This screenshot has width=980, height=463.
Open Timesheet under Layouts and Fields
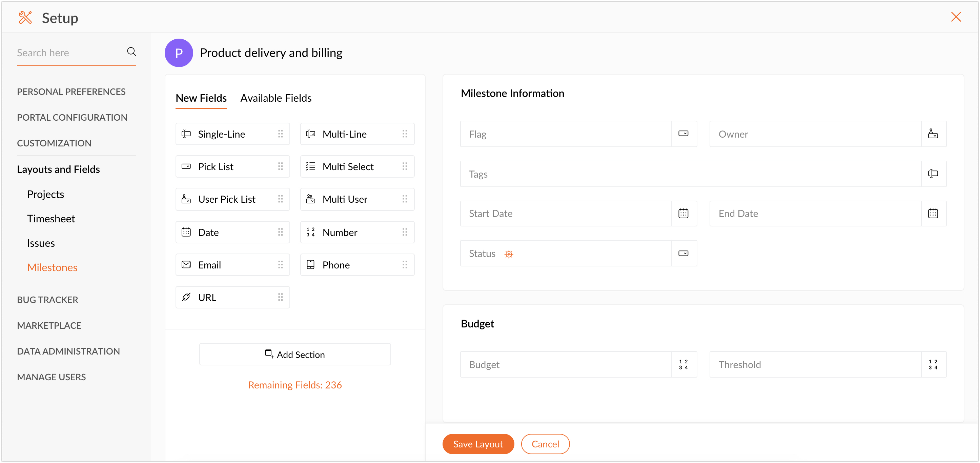(51, 219)
